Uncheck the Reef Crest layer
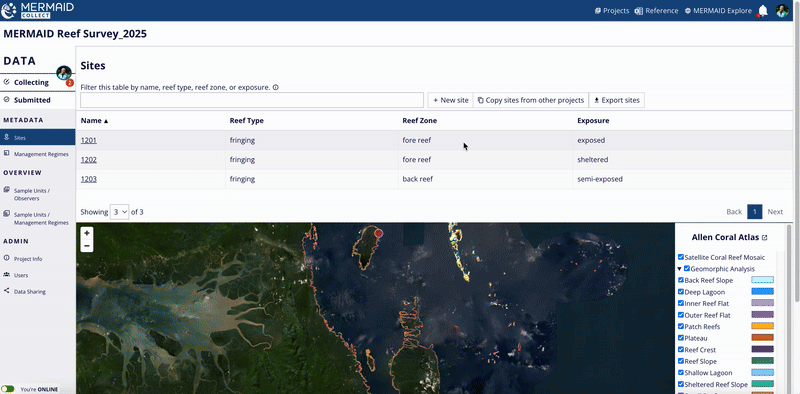The image size is (800, 394). tap(681, 350)
